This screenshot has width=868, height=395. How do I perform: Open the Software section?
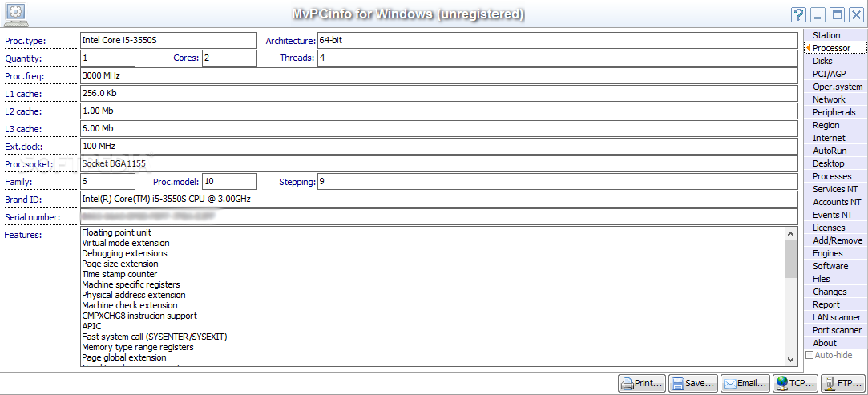pos(835,266)
